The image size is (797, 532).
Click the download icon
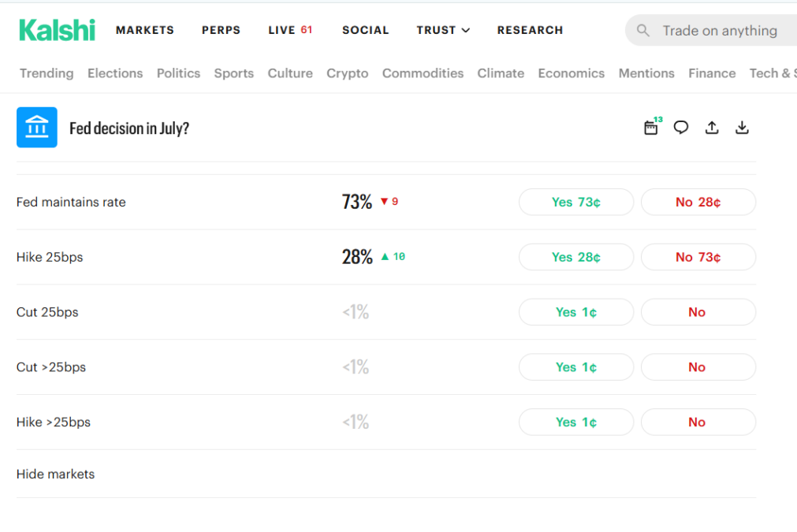pos(742,128)
